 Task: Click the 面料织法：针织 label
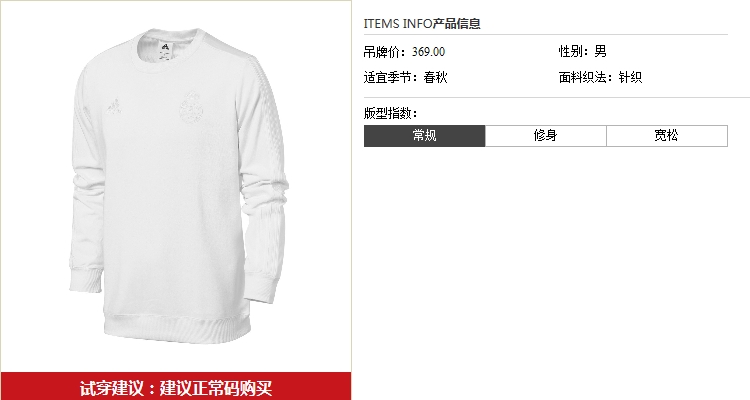point(600,77)
